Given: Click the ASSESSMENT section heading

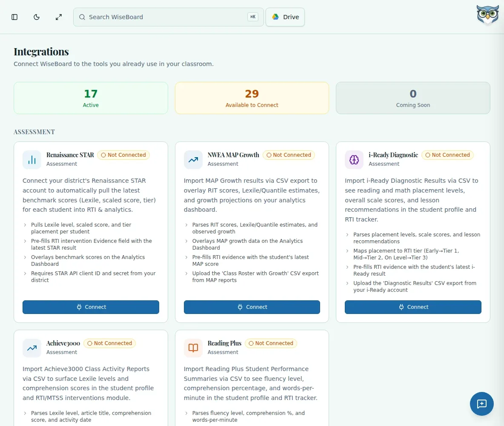Looking at the screenshot, I should click(x=34, y=132).
